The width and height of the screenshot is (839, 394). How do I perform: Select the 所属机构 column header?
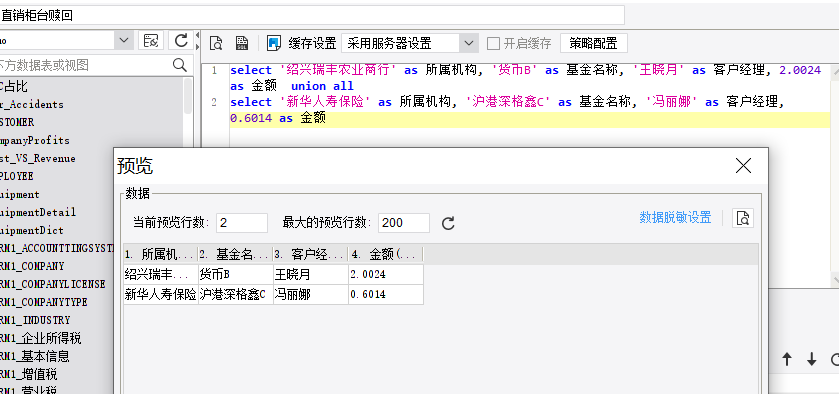(161, 254)
